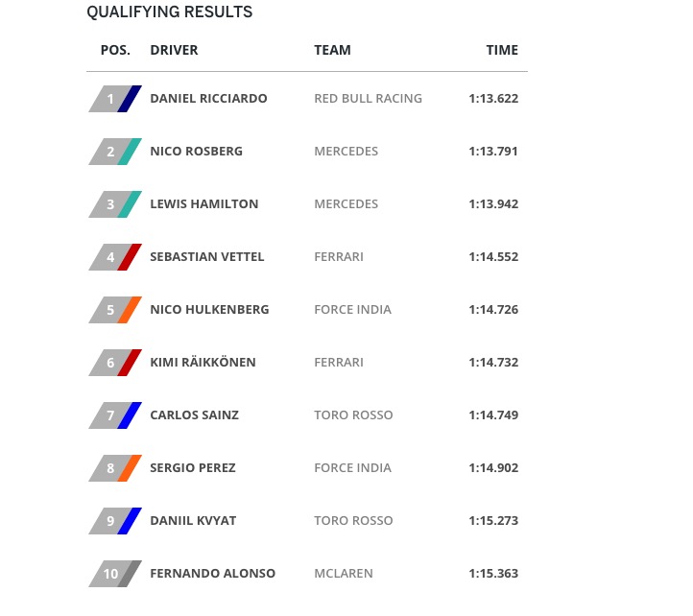The width and height of the screenshot is (693, 616).
Task: Click the TEAM column header
Action: tap(332, 50)
